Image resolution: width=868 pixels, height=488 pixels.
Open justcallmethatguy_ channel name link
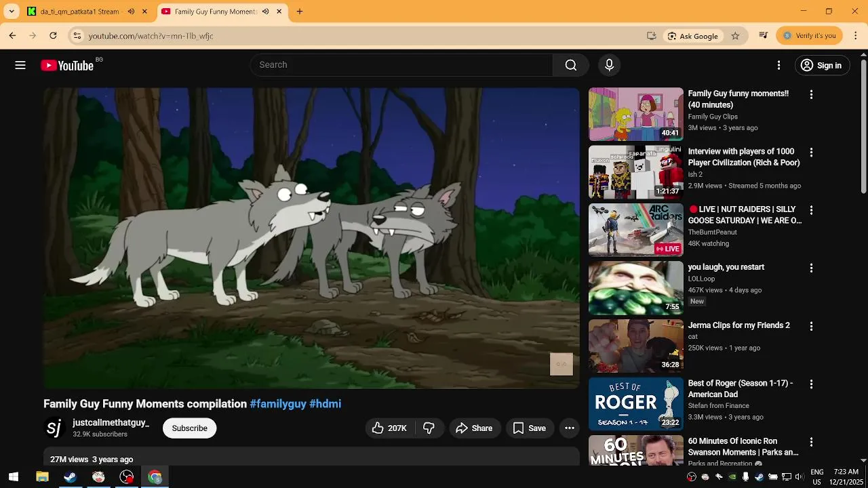111,423
